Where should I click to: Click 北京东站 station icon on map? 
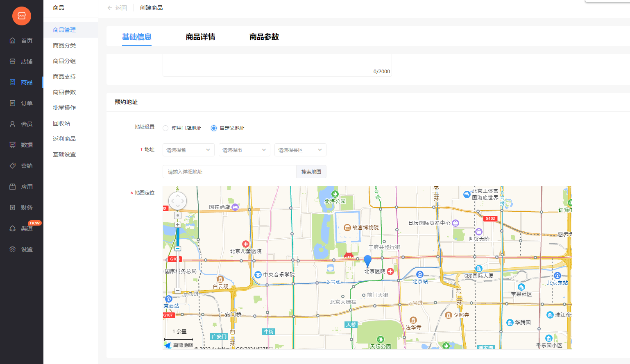[557, 276]
